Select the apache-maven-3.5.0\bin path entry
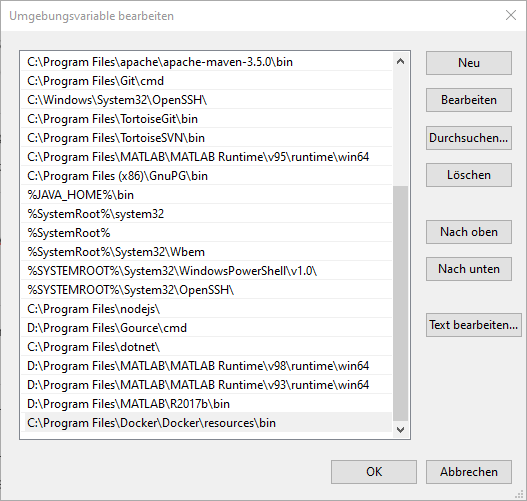The height and width of the screenshot is (501, 527). 207,62
